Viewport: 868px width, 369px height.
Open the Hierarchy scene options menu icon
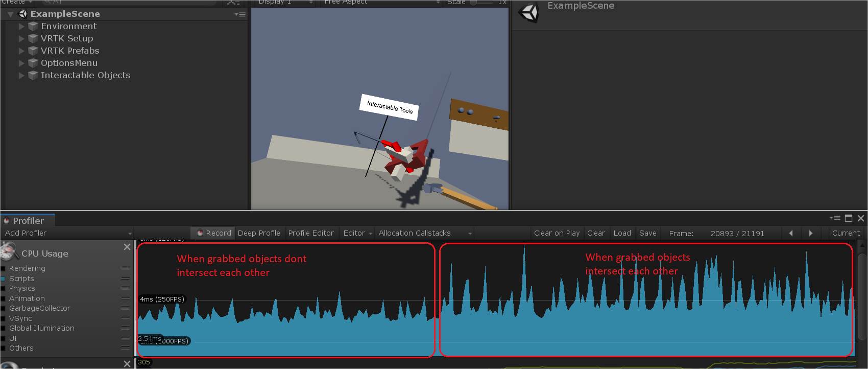click(x=240, y=14)
